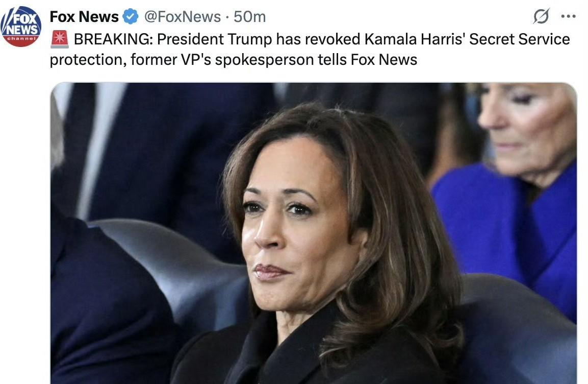Click the blue verified checkmark badge
This screenshot has width=588, height=384.
(131, 17)
